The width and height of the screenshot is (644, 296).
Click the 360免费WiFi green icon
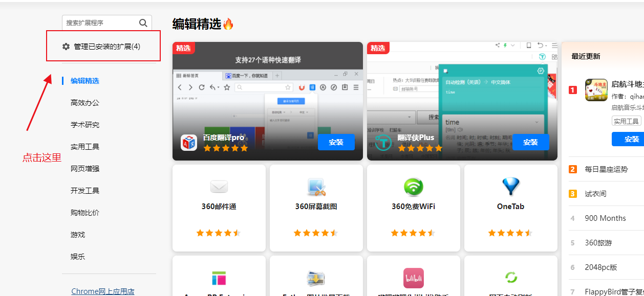(x=414, y=187)
